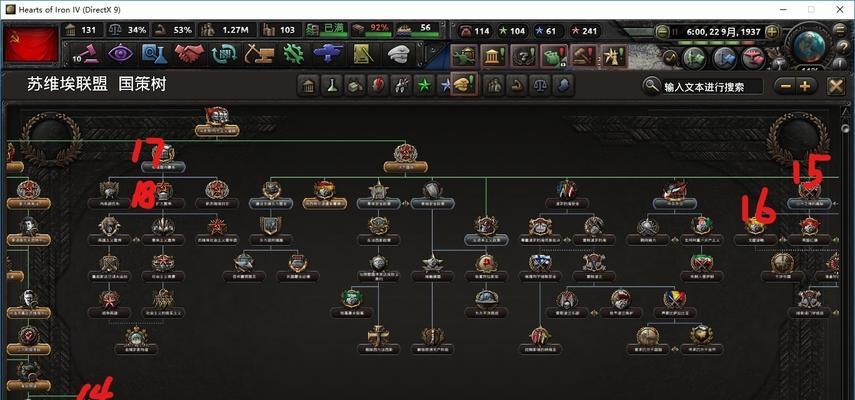Open the Recruit and Deploy tank menu
This screenshot has width=855, height=400.
tap(328, 53)
